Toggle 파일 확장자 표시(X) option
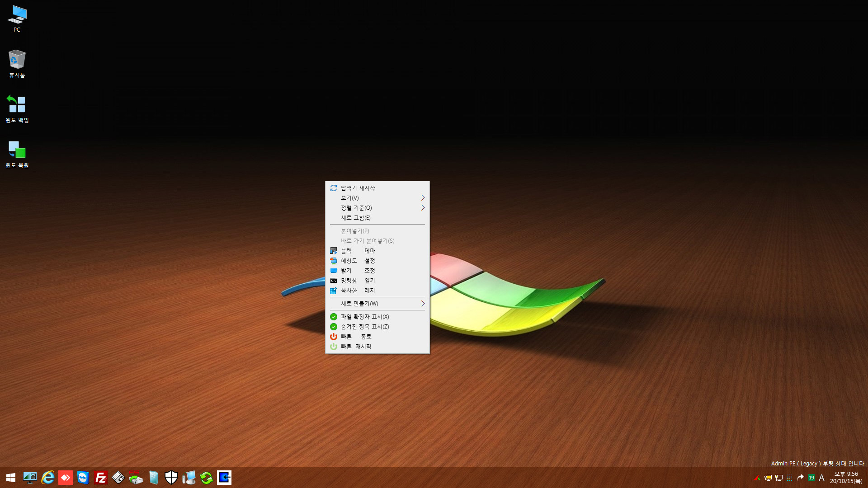Image resolution: width=868 pixels, height=488 pixels. [x=377, y=317]
